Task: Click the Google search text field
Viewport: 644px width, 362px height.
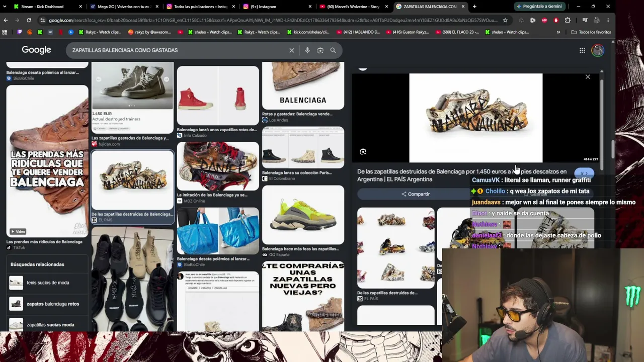Action: coord(179,50)
